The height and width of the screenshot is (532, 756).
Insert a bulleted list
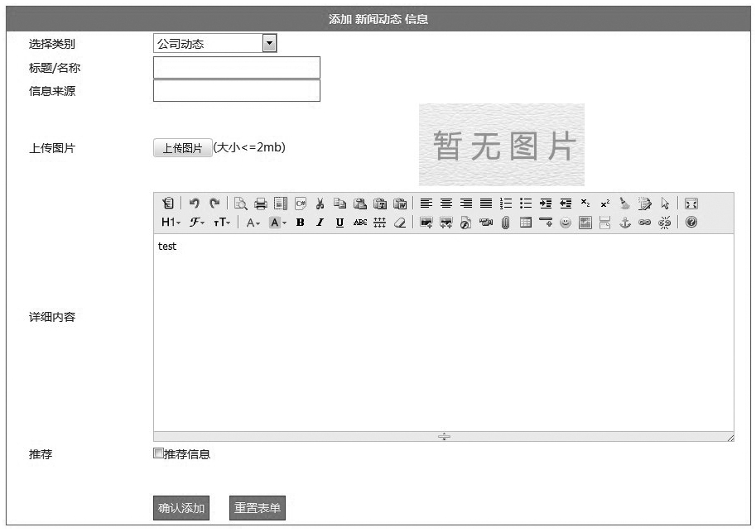(526, 204)
